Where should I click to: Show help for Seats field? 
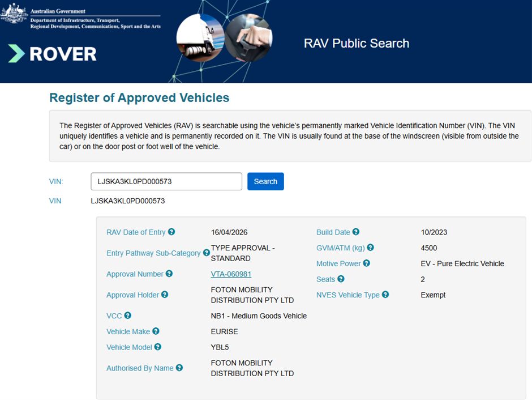[341, 279]
